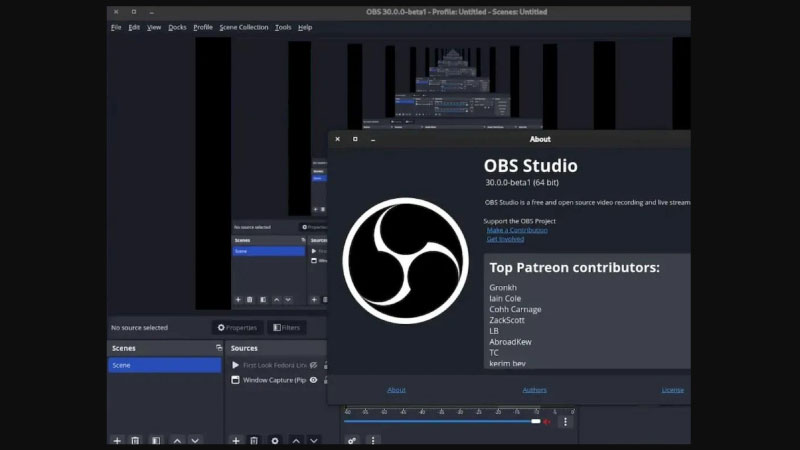Pop out the Scenes dock with float icon
Image resolution: width=800 pixels, height=450 pixels.
219,348
